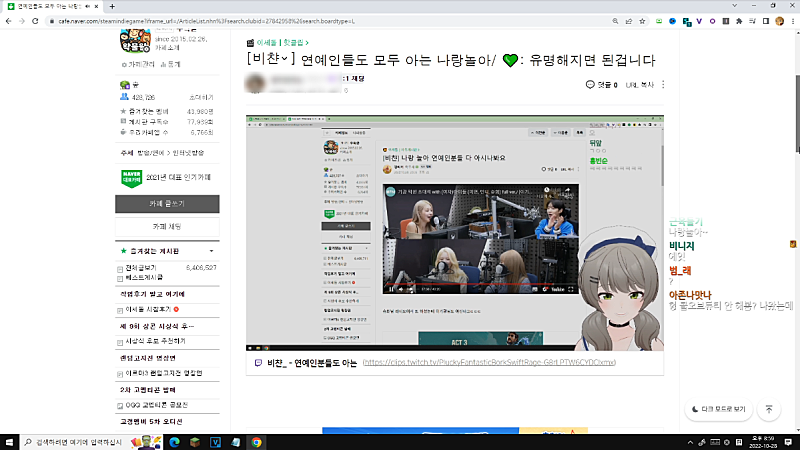Click the 카페 글쓰기 write button

(x=167, y=204)
